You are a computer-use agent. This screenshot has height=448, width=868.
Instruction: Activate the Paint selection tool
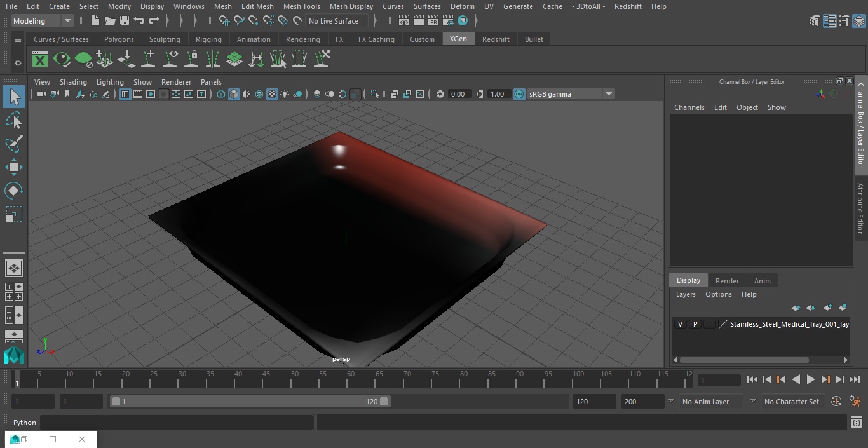(x=14, y=144)
